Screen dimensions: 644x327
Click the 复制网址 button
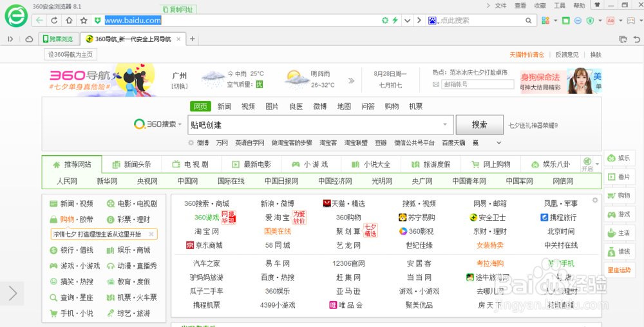pos(178,9)
